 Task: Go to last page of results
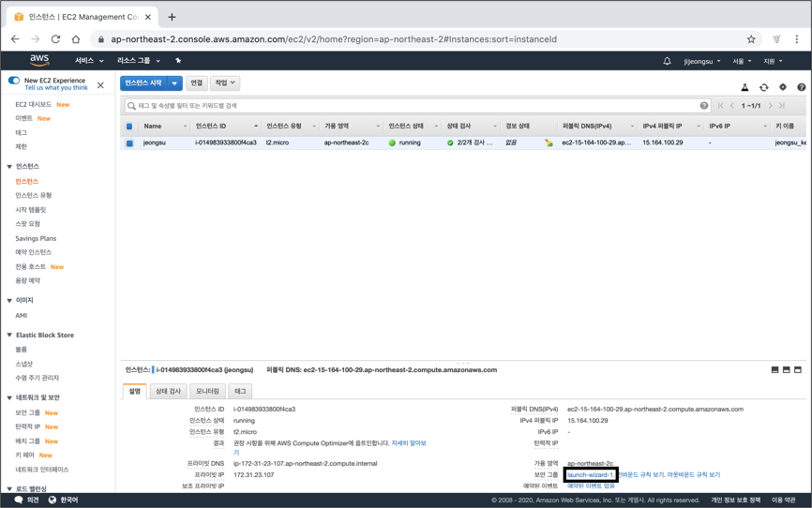(781, 106)
